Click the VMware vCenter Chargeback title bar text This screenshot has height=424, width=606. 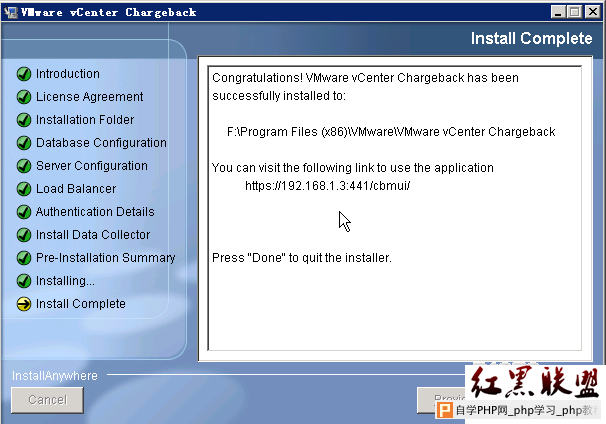click(x=109, y=12)
